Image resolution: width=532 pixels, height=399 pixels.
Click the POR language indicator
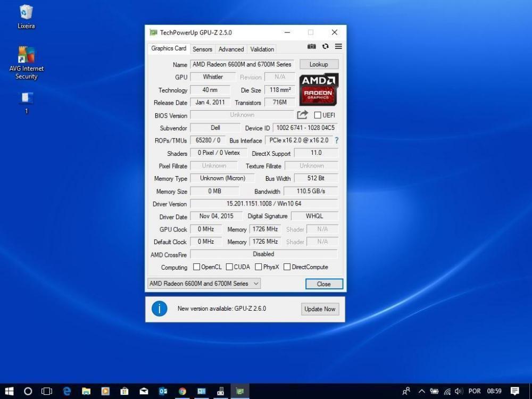pos(475,391)
